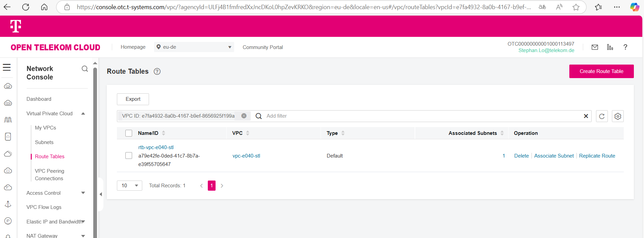Open the vpc-e040-stl VPC link
The width and height of the screenshot is (644, 238).
tap(246, 156)
